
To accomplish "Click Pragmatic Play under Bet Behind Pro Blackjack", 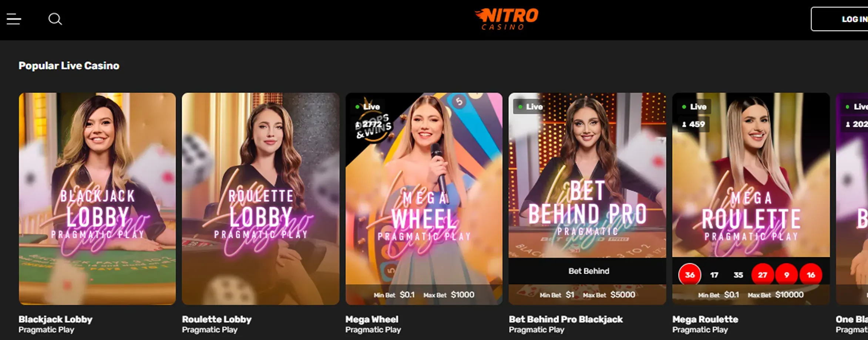I will (536, 330).
